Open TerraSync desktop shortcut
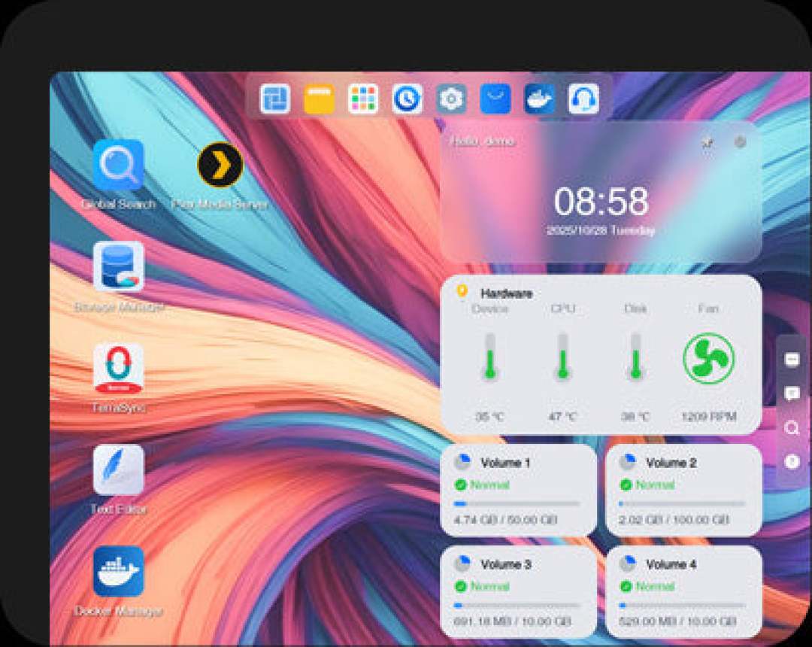Viewport: 812px width, 647px height. click(x=119, y=369)
